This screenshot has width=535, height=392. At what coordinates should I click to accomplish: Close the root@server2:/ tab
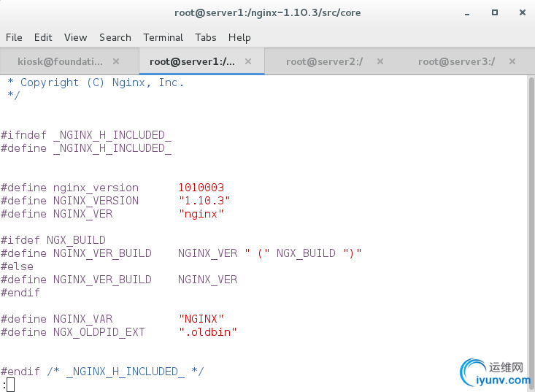pyautogui.click(x=380, y=61)
